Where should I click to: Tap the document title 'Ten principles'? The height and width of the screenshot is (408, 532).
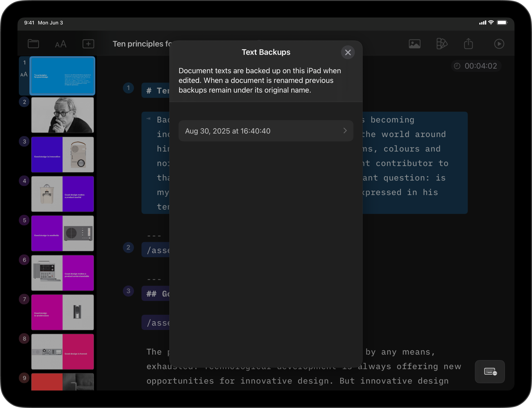(139, 44)
